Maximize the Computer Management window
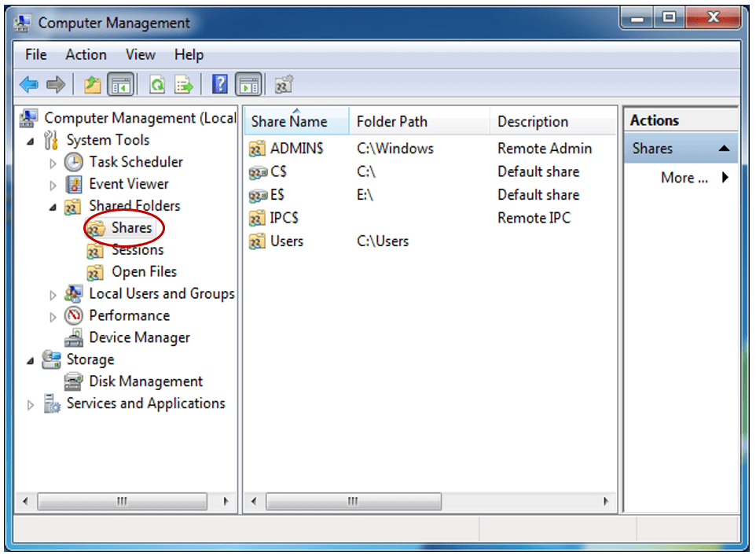The image size is (756, 556). click(668, 18)
